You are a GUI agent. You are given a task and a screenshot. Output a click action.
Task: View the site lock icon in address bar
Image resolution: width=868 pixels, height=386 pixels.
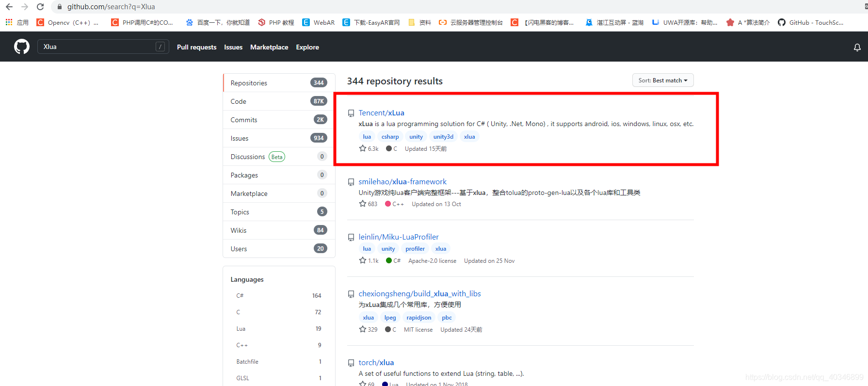[60, 7]
